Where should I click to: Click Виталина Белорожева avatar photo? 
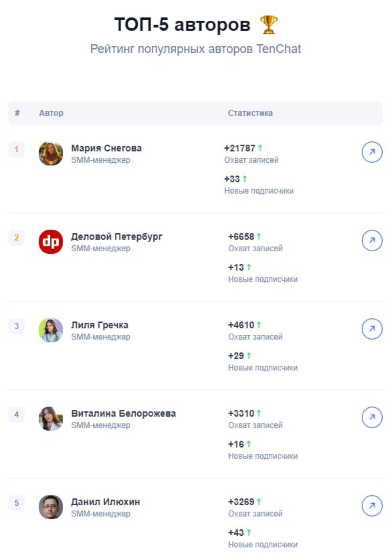point(51,419)
